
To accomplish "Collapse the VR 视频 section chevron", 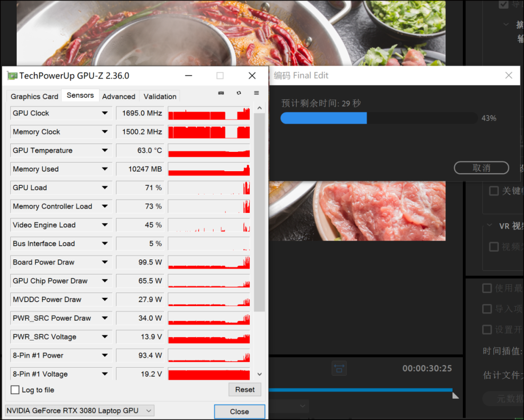I will [490, 225].
